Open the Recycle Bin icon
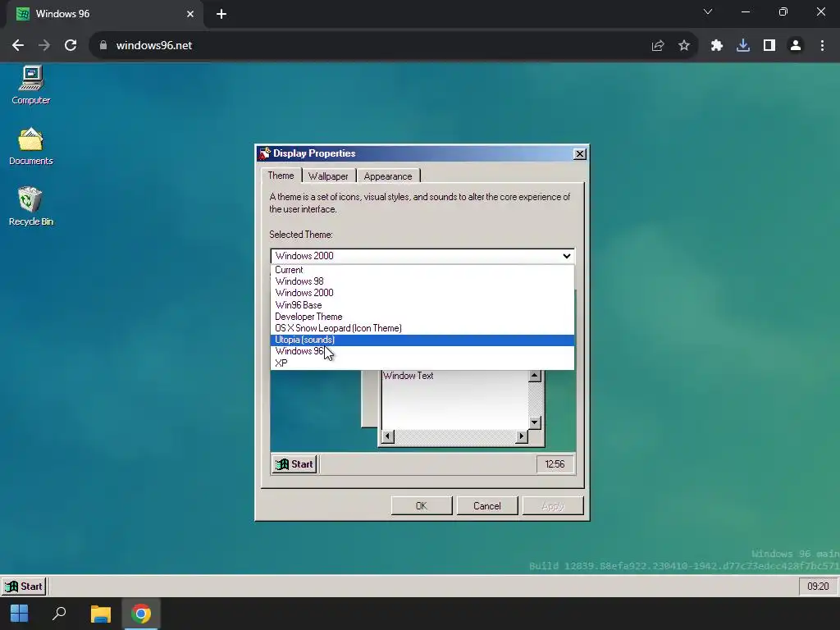 click(x=30, y=206)
